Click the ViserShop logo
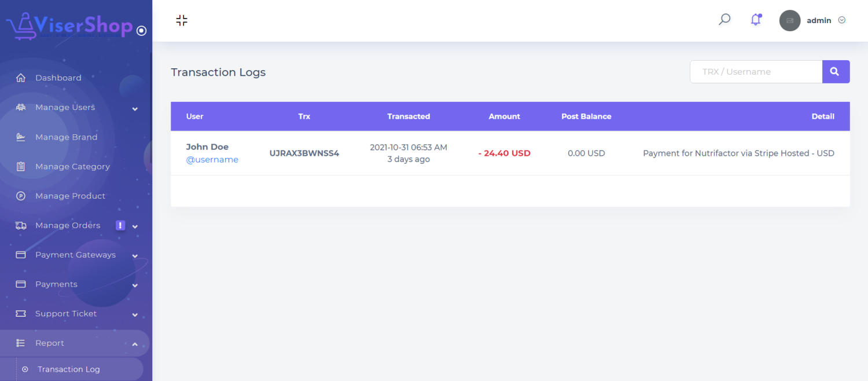868x381 pixels. click(x=69, y=27)
